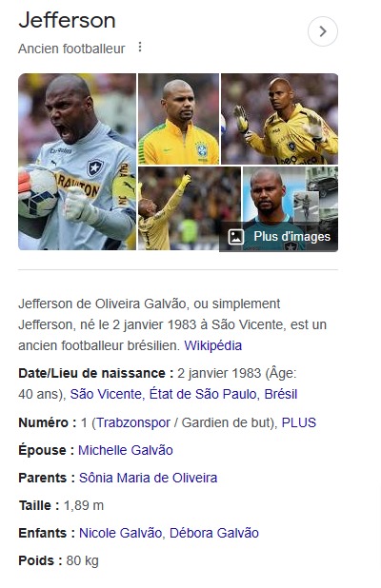Open the Débora Galvão link
This screenshot has width=381, height=588.
[x=214, y=533]
